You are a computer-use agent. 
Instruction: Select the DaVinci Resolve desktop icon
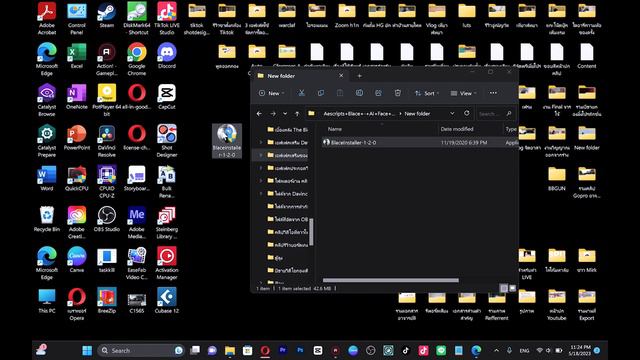click(x=107, y=141)
